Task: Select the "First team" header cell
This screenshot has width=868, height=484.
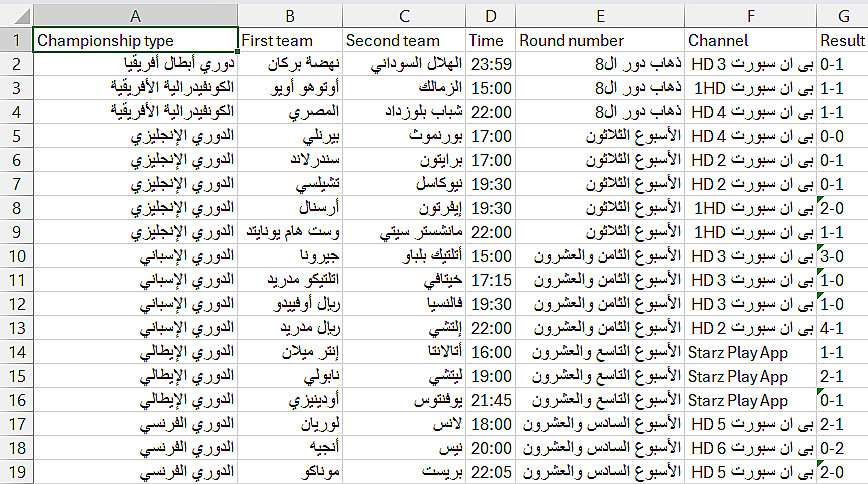Action: coord(290,41)
